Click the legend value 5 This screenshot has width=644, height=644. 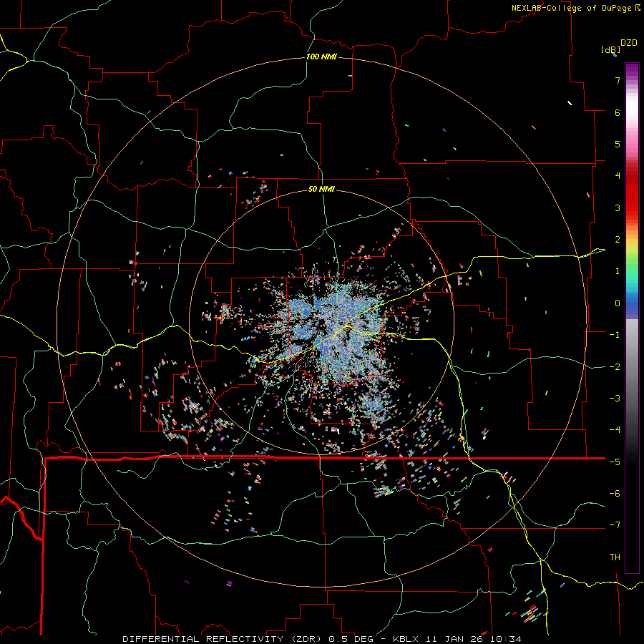[x=618, y=144]
